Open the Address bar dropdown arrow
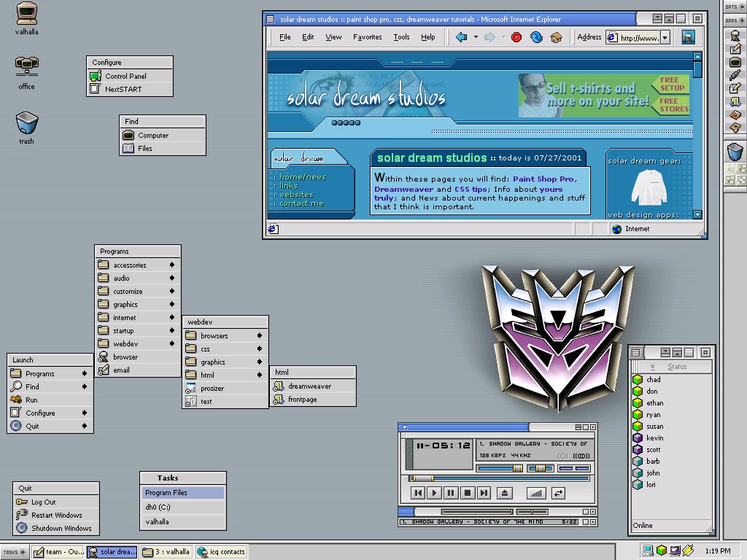747x560 pixels. pyautogui.click(x=665, y=38)
